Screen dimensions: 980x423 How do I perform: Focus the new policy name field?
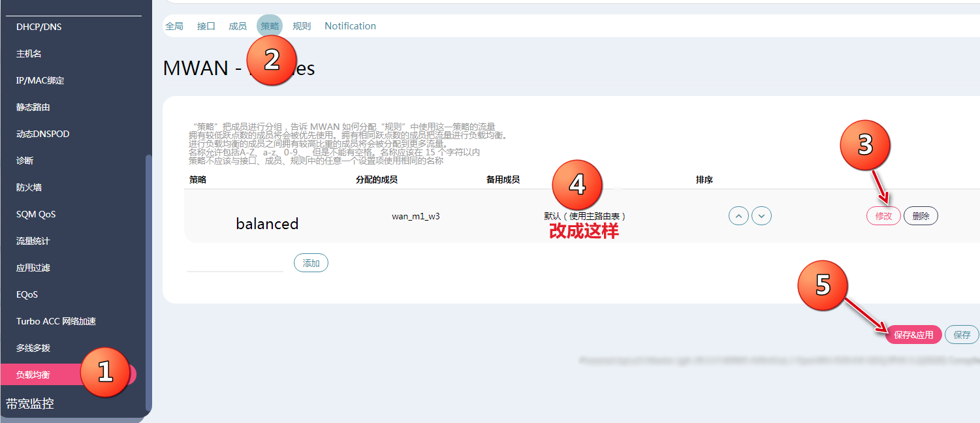235,263
